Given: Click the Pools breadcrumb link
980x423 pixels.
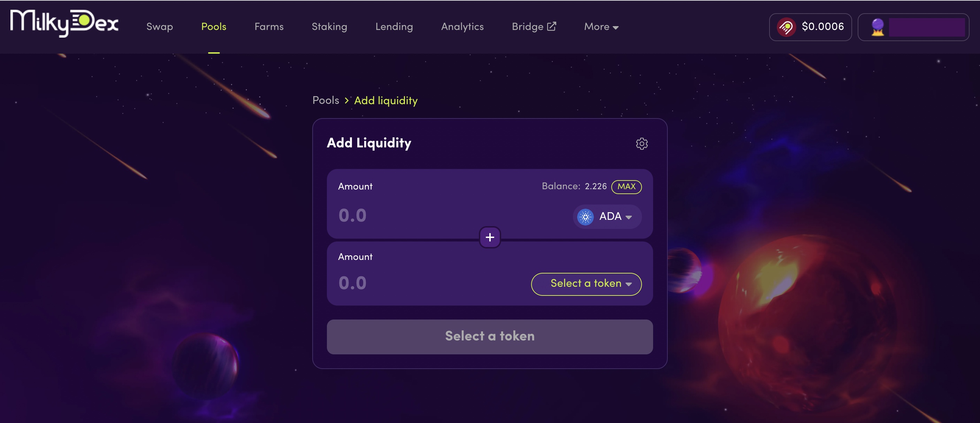Looking at the screenshot, I should coord(325,100).
